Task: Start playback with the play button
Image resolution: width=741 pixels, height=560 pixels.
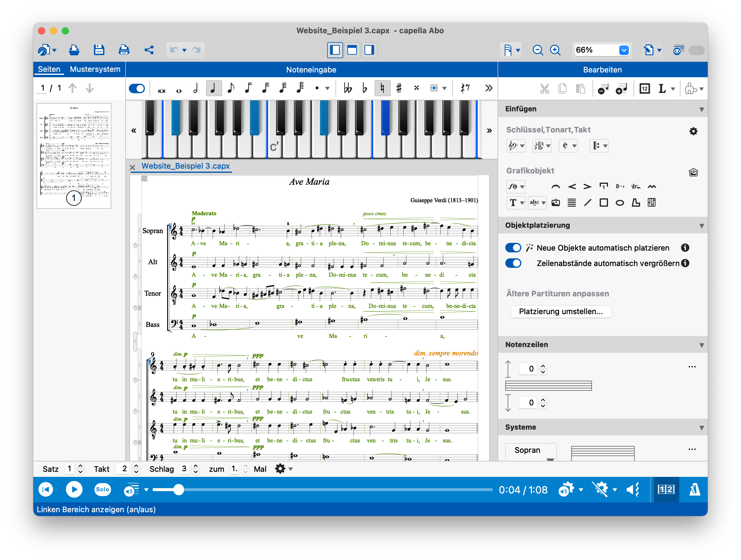Action: (x=74, y=490)
